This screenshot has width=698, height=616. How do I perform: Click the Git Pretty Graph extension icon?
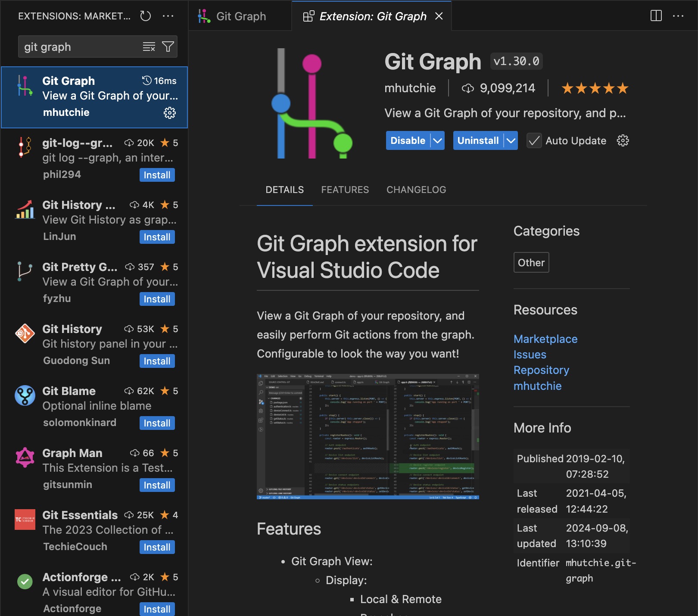(25, 271)
